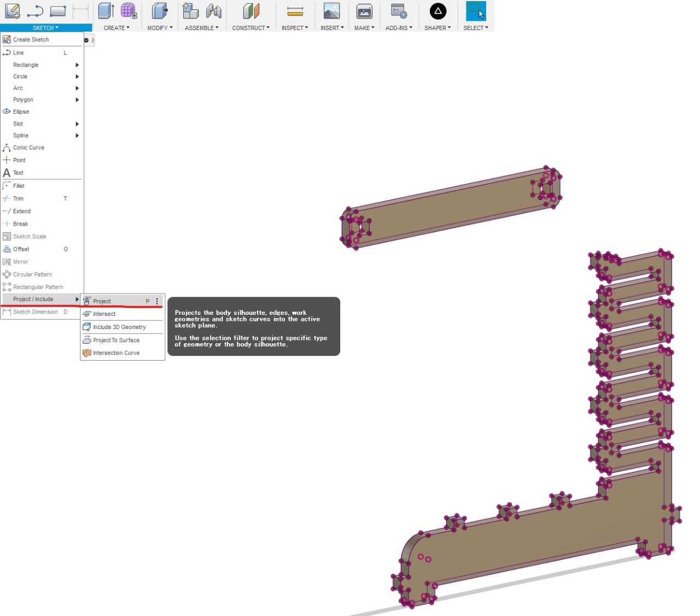
Task: Expand the Spline submenu arrow
Action: coord(77,136)
